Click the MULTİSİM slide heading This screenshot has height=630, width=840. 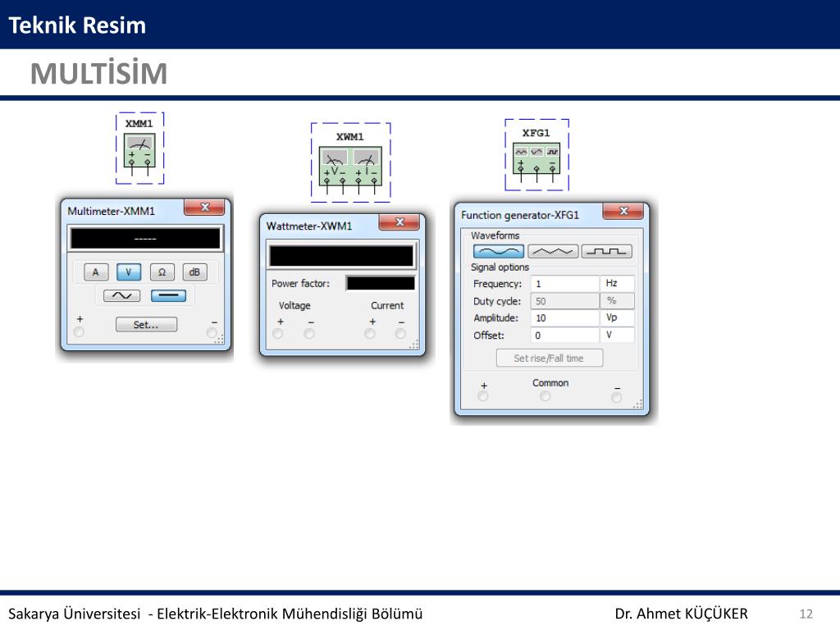(x=99, y=73)
